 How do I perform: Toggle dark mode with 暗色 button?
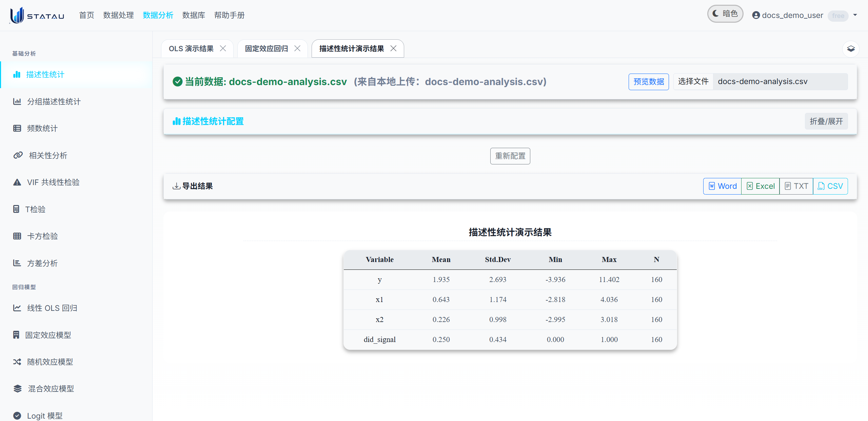pyautogui.click(x=725, y=14)
